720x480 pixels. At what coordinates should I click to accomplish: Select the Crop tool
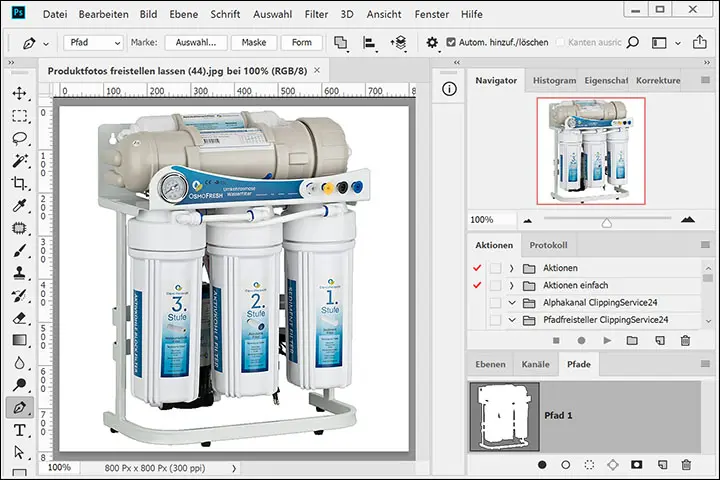(x=19, y=183)
